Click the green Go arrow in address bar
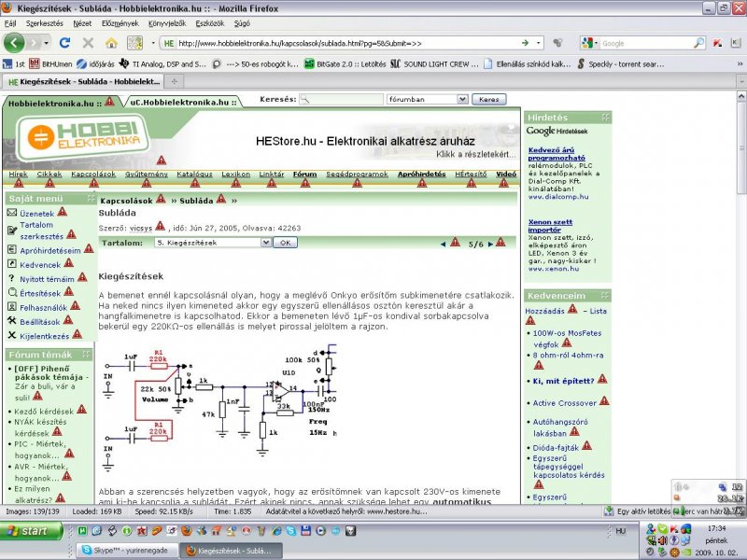This screenshot has width=747, height=560. click(525, 43)
